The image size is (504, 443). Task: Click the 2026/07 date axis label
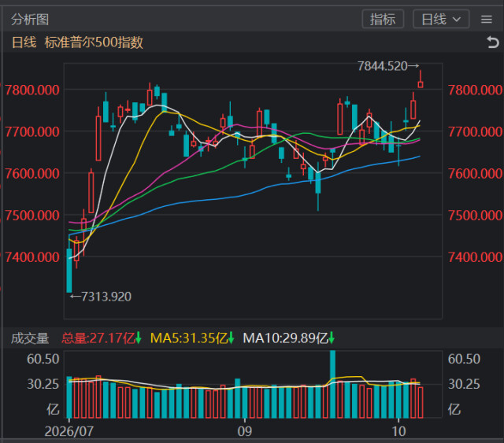pyautogui.click(x=69, y=431)
